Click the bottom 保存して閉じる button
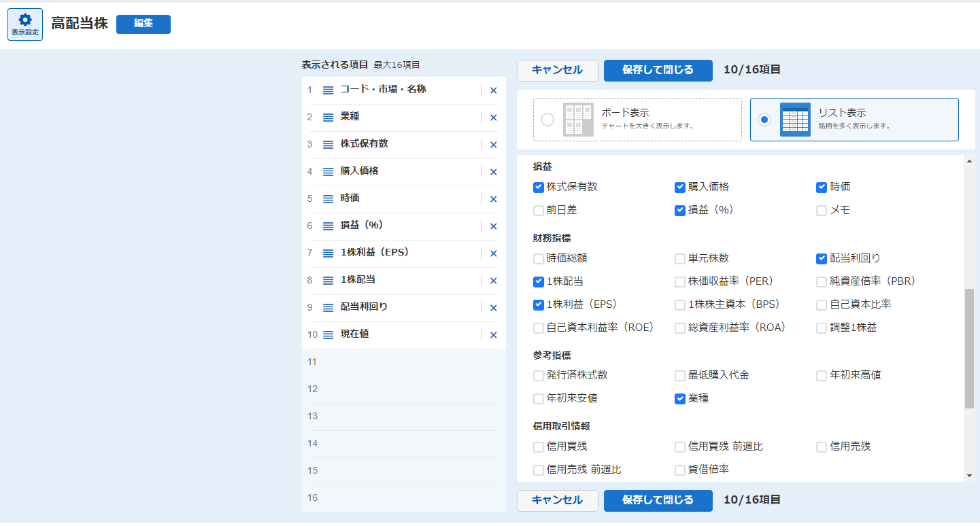Screen dimensions: 980x526 coord(658,500)
